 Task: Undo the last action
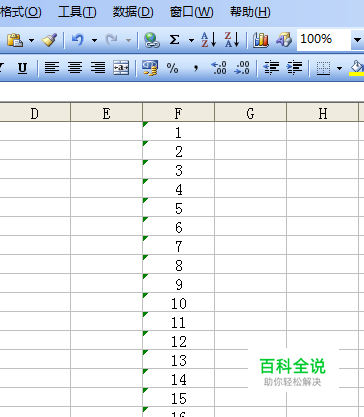point(77,40)
